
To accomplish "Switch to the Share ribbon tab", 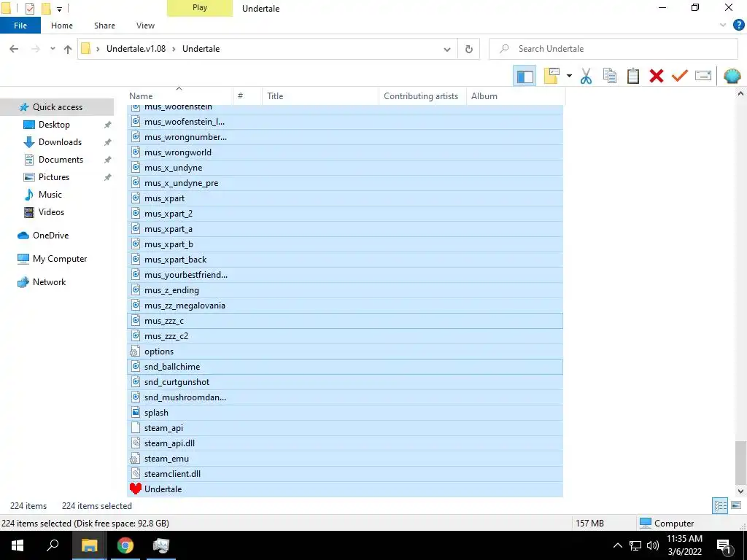I will pos(104,26).
